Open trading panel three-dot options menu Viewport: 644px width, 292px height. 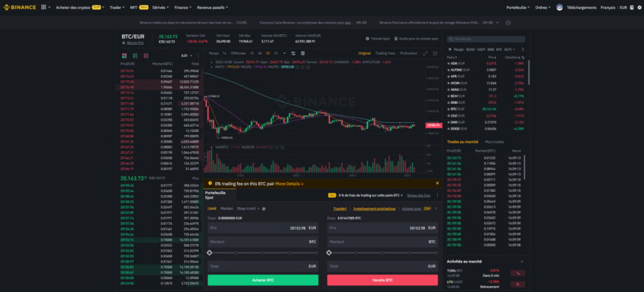pyautogui.click(x=437, y=196)
